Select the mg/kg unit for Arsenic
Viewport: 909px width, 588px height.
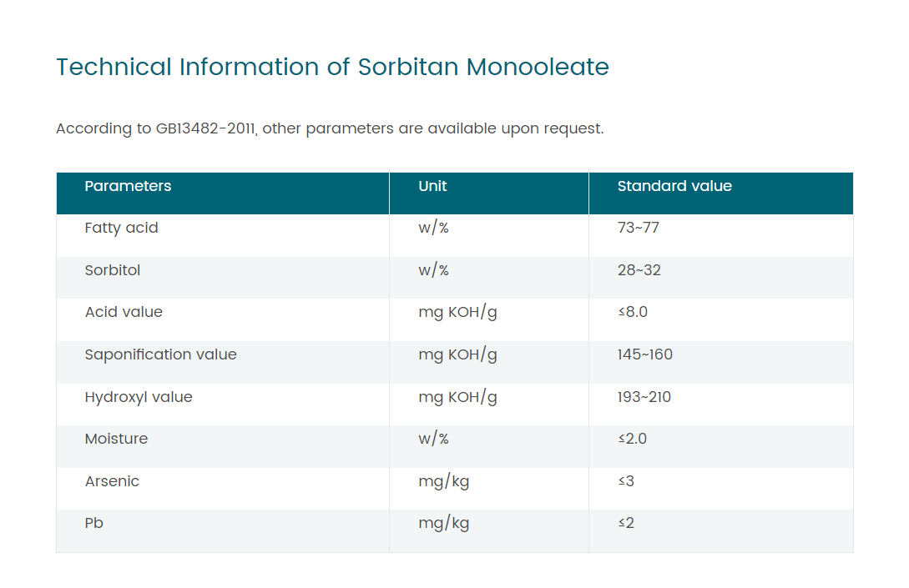pyautogui.click(x=443, y=481)
